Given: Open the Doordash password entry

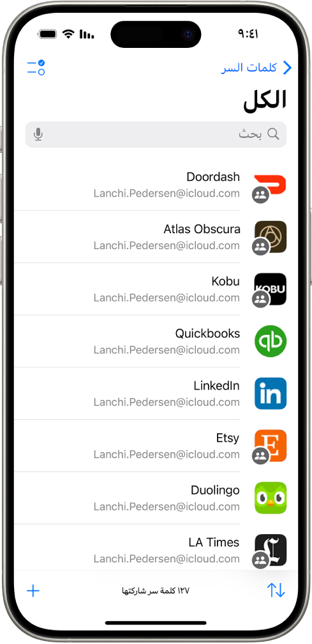Looking at the screenshot, I should pos(156,185).
